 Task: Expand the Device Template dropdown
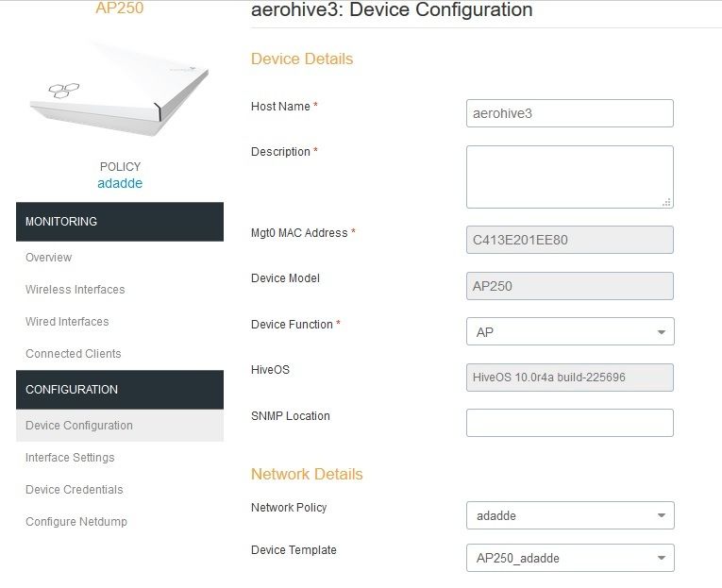570,558
